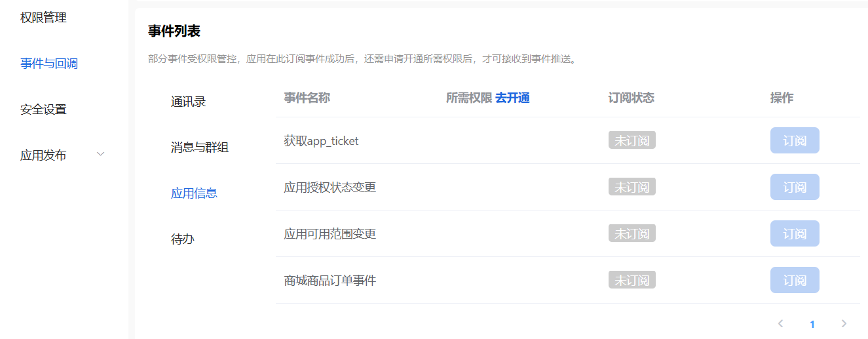The height and width of the screenshot is (339, 868).
Task: Switch to the 消息与群组 event category
Action: (200, 148)
